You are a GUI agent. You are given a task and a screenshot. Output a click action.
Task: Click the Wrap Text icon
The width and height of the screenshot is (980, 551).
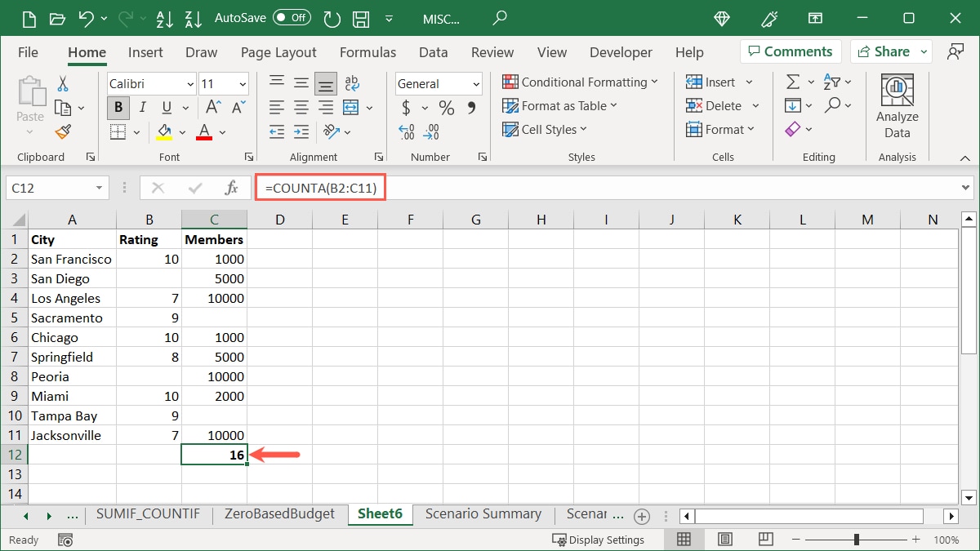351,82
